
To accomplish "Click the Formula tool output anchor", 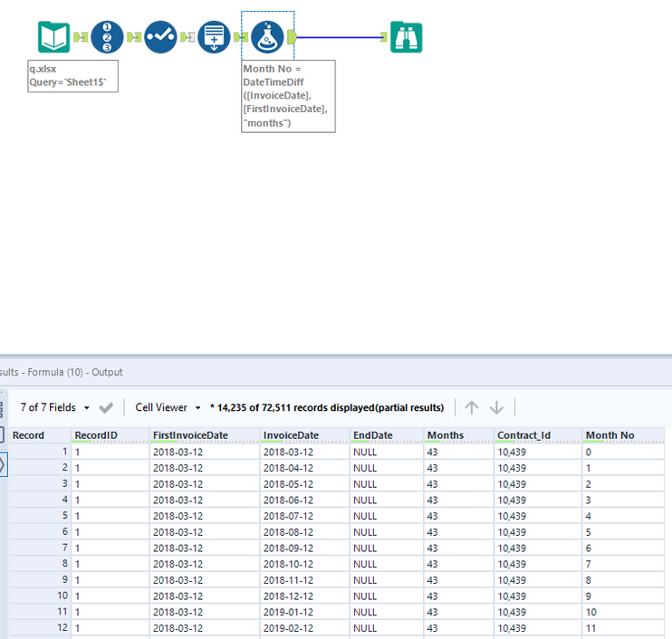I will [292, 37].
